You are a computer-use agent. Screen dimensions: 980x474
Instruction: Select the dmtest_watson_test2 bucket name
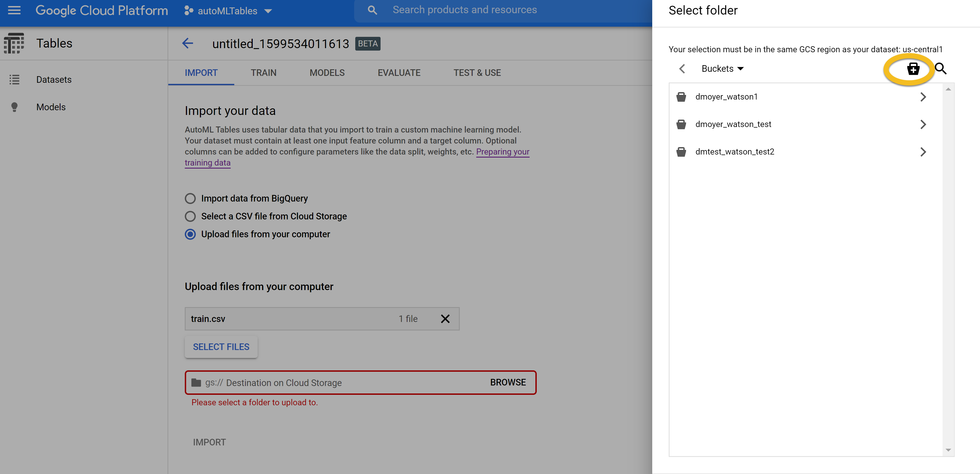[x=735, y=152]
